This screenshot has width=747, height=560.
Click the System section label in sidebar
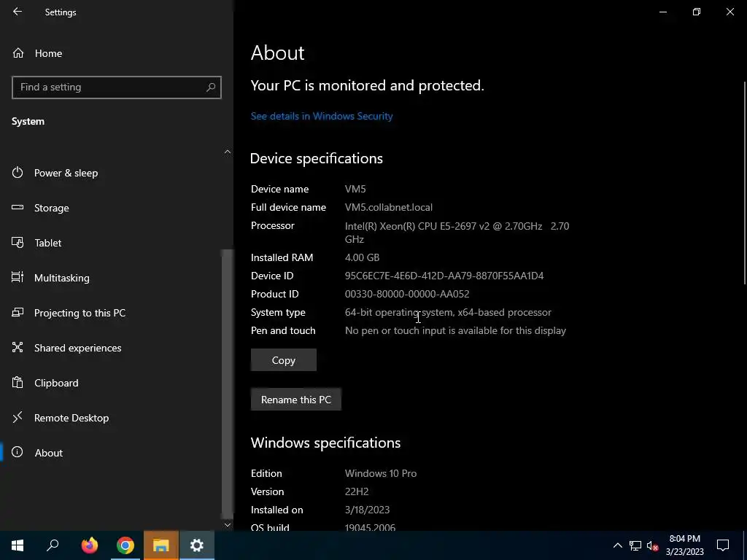coord(28,122)
